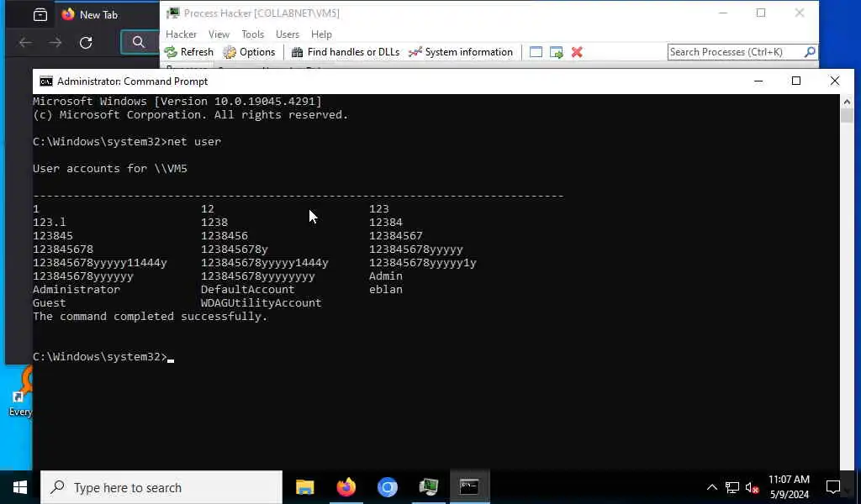Click the 'net user' command text
Image resolution: width=861 pixels, height=504 pixels.
click(194, 141)
